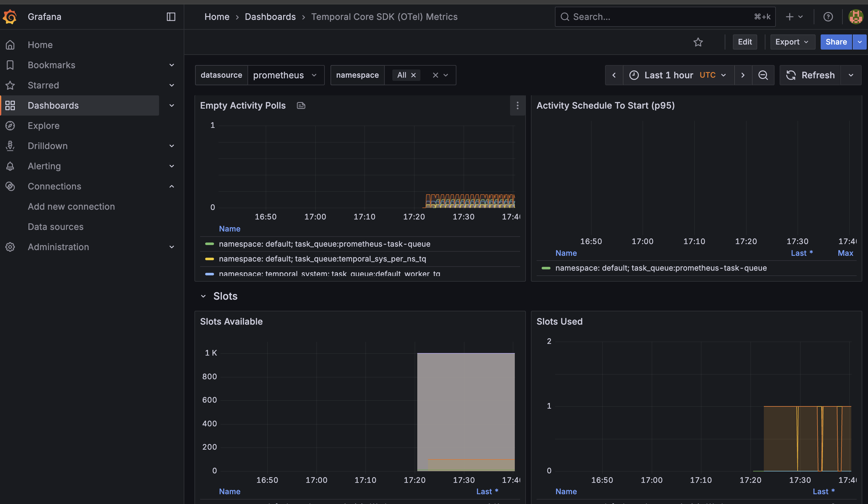Collapse the navigation sidebar

coord(171,16)
